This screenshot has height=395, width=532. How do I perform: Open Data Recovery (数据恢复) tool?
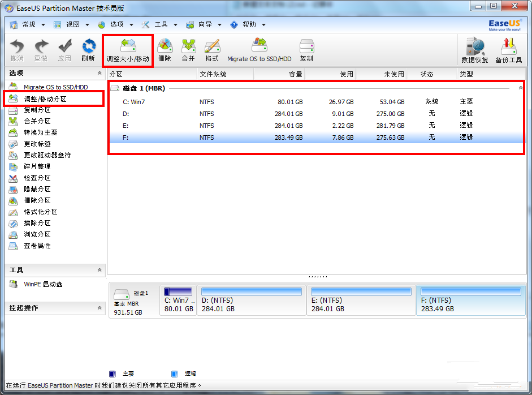(x=475, y=50)
